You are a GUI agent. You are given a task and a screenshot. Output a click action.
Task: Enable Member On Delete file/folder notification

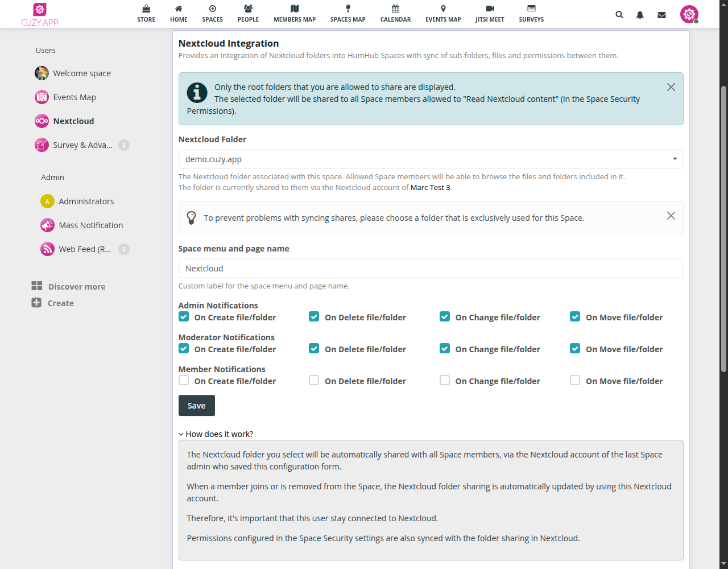tap(314, 381)
